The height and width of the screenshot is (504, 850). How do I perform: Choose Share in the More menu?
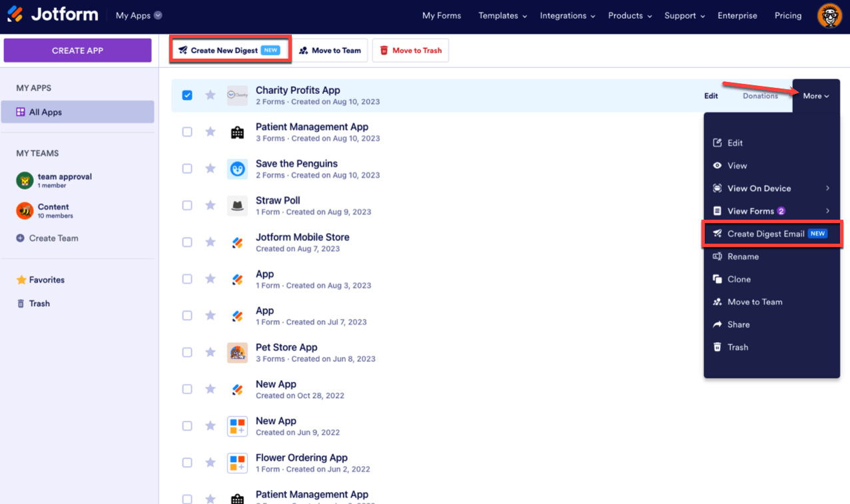coord(771,324)
